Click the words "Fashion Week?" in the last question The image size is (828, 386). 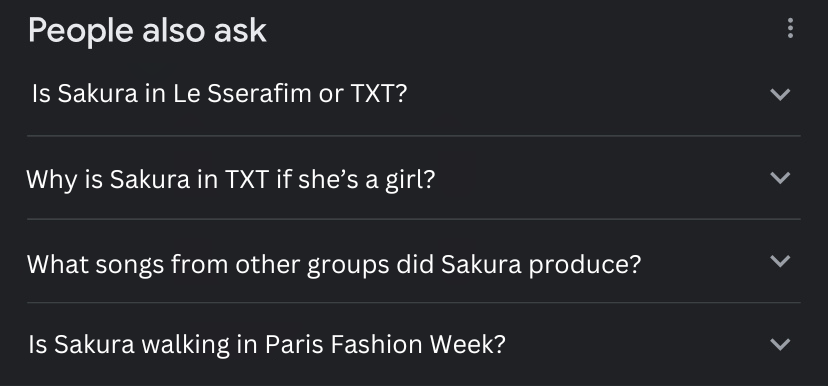[418, 344]
